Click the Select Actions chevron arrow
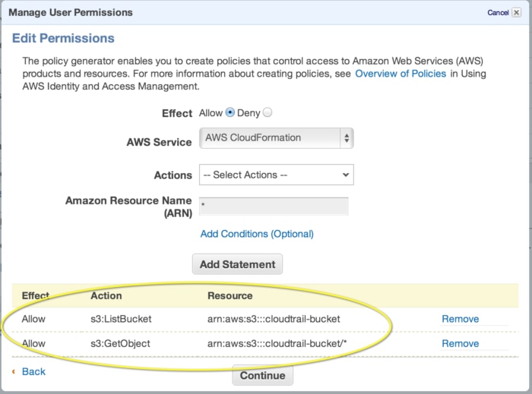Image resolution: width=532 pixels, height=394 pixels. [346, 175]
